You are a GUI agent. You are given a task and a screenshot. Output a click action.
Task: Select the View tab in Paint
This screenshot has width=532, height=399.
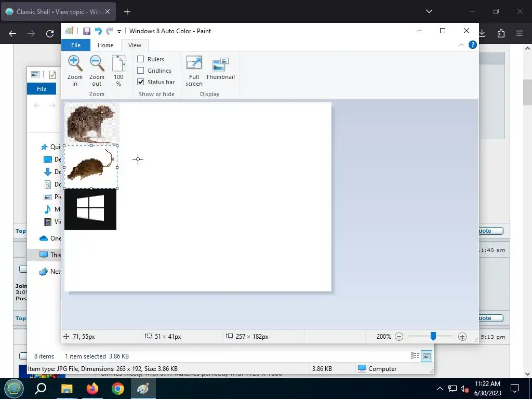[x=135, y=45]
